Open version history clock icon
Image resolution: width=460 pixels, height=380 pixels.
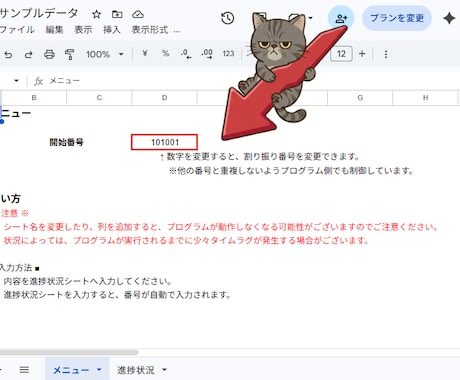pyautogui.click(x=228, y=18)
